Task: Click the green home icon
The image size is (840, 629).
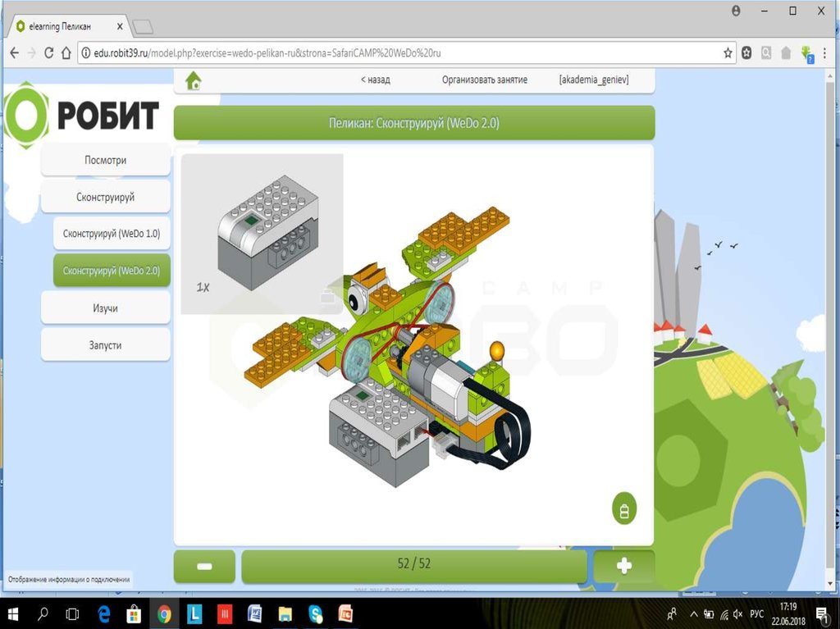Action: click(x=194, y=80)
